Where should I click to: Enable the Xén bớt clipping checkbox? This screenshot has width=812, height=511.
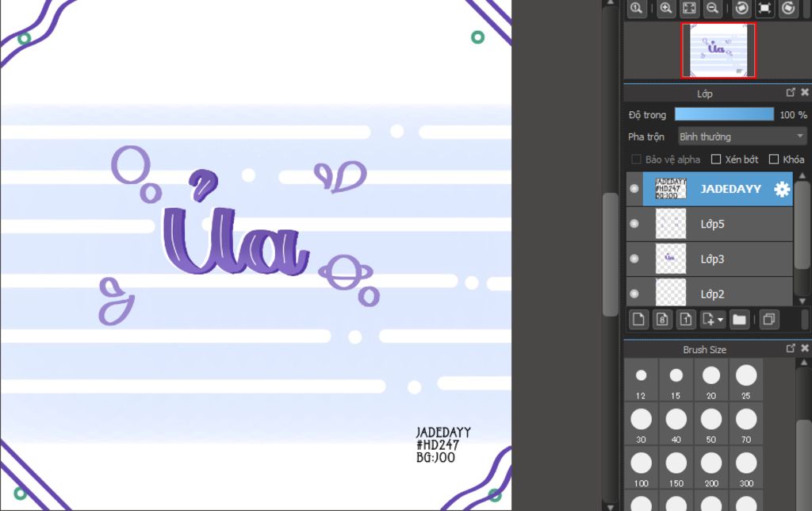pyautogui.click(x=716, y=159)
